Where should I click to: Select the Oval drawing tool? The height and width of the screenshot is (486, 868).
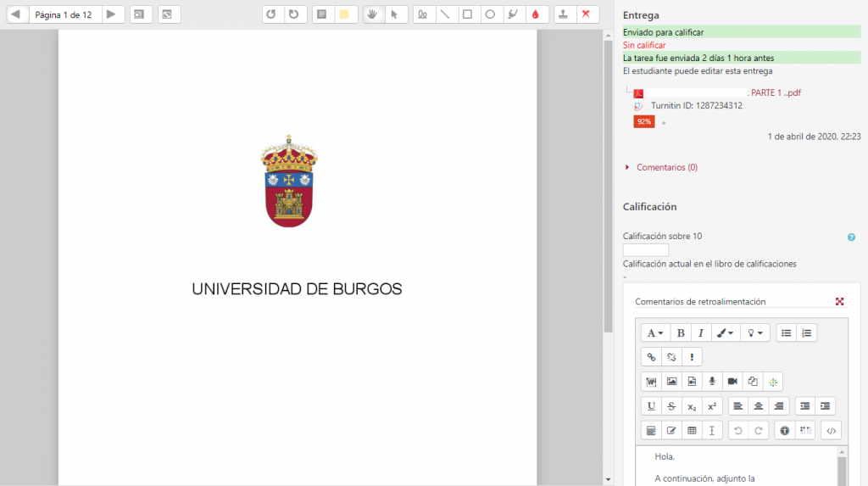491,14
